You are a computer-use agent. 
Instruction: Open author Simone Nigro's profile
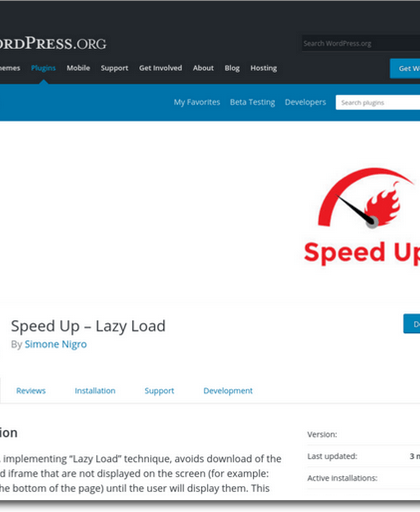56,344
